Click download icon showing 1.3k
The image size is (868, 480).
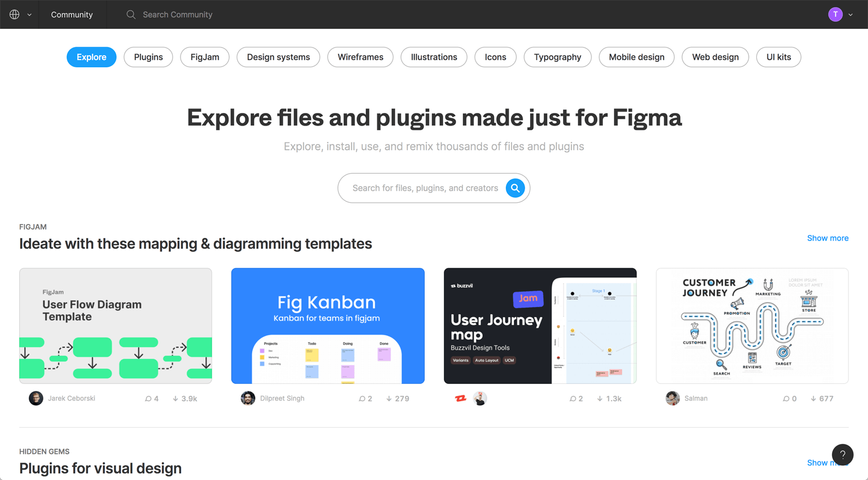pyautogui.click(x=599, y=399)
